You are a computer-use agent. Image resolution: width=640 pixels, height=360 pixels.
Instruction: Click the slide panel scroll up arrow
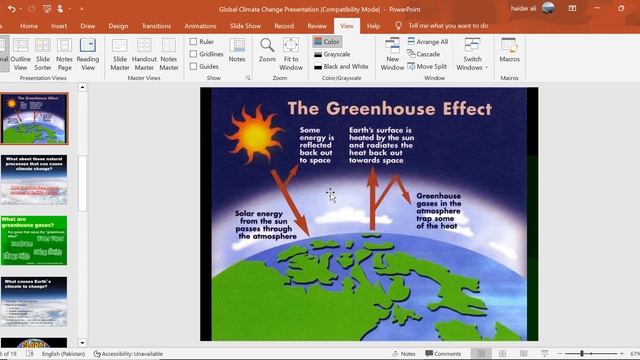82,87
